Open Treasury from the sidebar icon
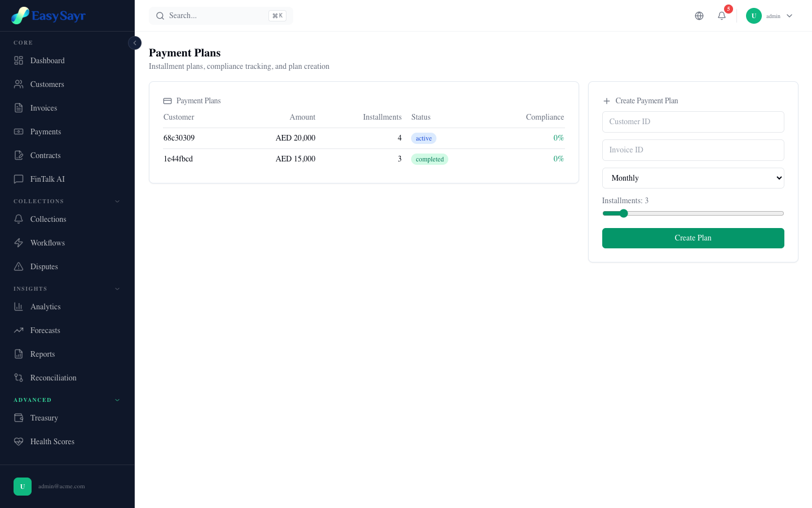The width and height of the screenshot is (812, 508). coord(20,418)
